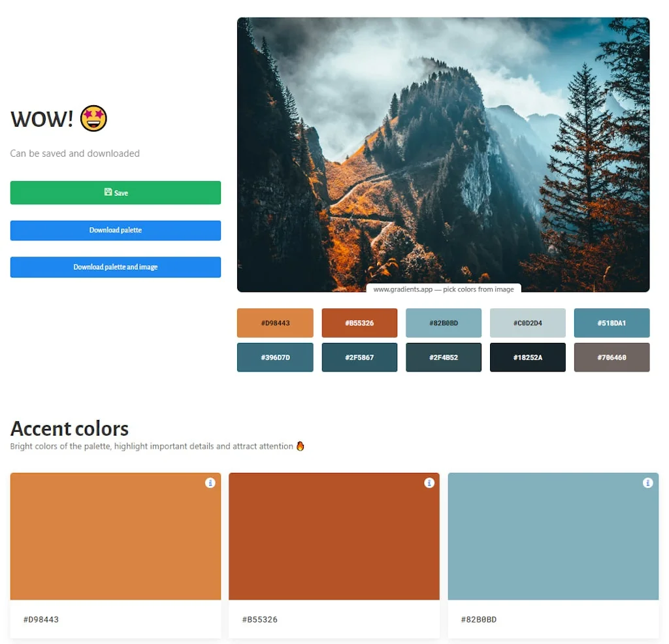Click the Download palette and image button
The image size is (669, 644).
click(x=115, y=267)
